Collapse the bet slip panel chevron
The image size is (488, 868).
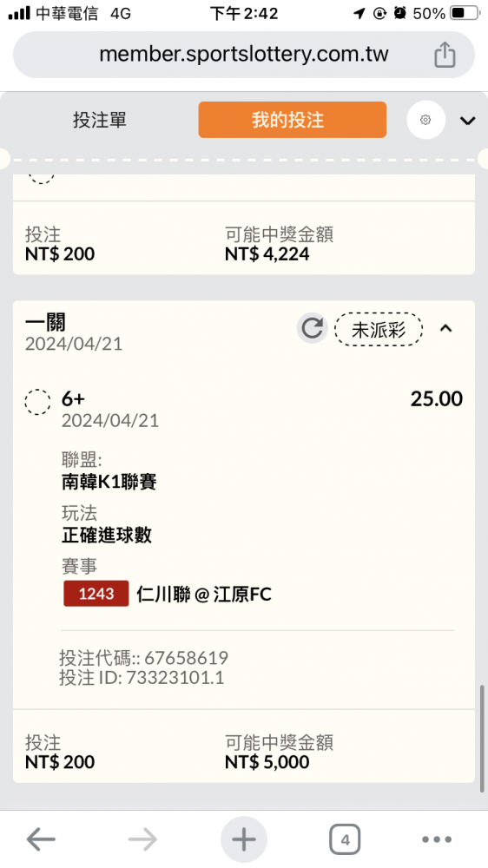pyautogui.click(x=467, y=120)
